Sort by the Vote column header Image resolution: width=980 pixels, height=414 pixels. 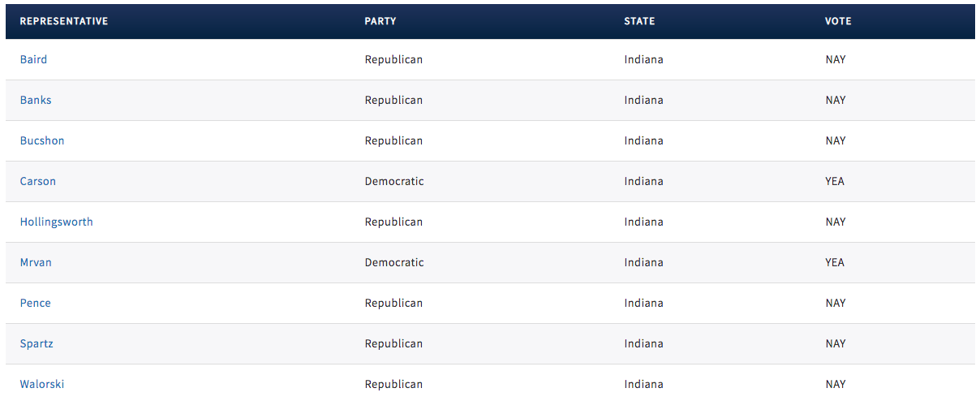point(838,21)
